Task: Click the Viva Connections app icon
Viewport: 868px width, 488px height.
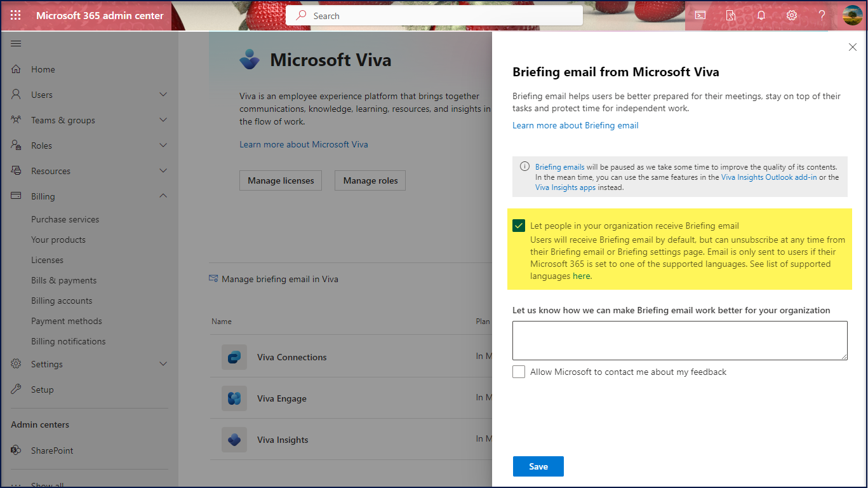Action: coord(234,357)
